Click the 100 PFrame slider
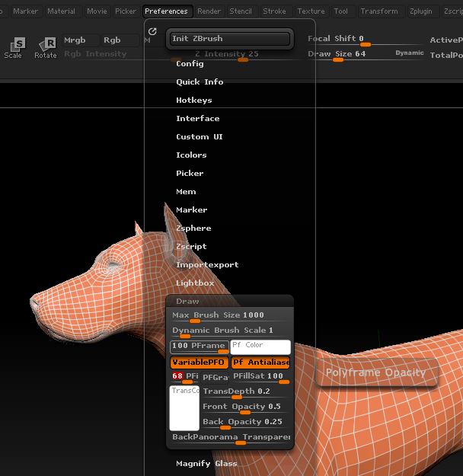The width and height of the screenshot is (463, 476). 200,347
